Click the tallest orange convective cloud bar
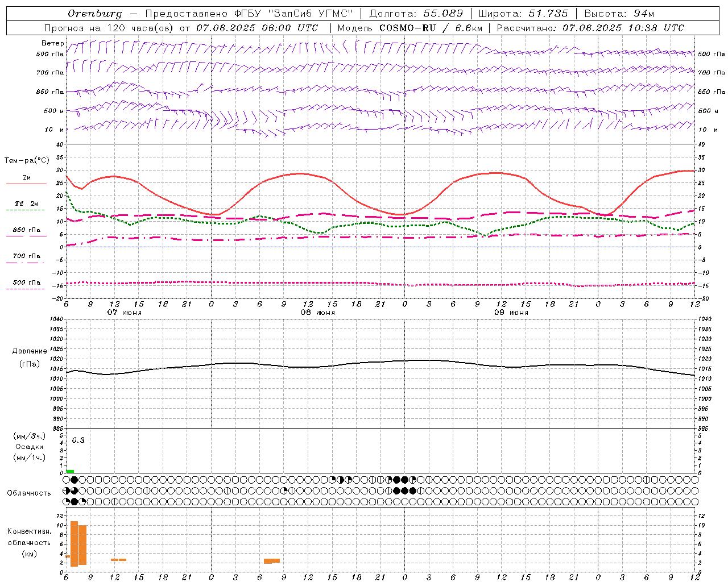728x582 pixels. tap(74, 544)
